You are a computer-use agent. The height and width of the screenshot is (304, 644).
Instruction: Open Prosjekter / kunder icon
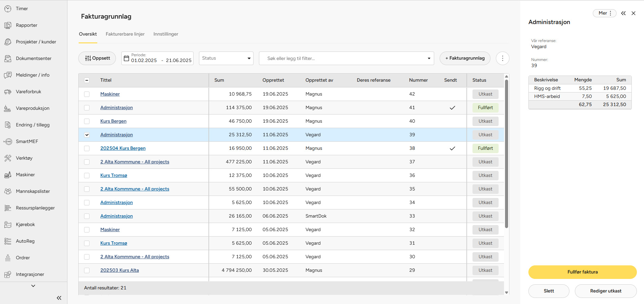coord(8,42)
